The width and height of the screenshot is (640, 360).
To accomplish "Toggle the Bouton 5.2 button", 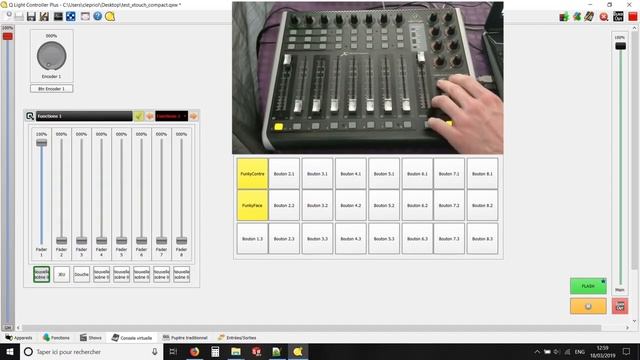I will [384, 205].
